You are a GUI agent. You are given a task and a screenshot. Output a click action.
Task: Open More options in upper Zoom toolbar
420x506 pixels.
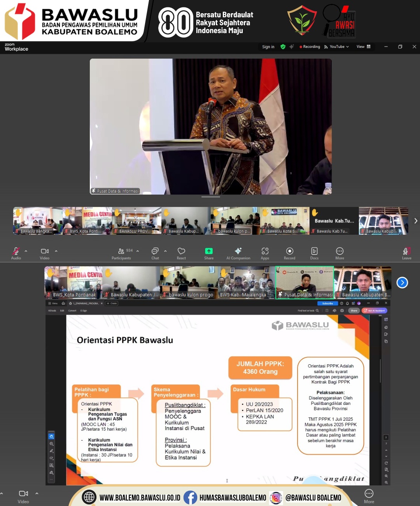[x=339, y=253]
